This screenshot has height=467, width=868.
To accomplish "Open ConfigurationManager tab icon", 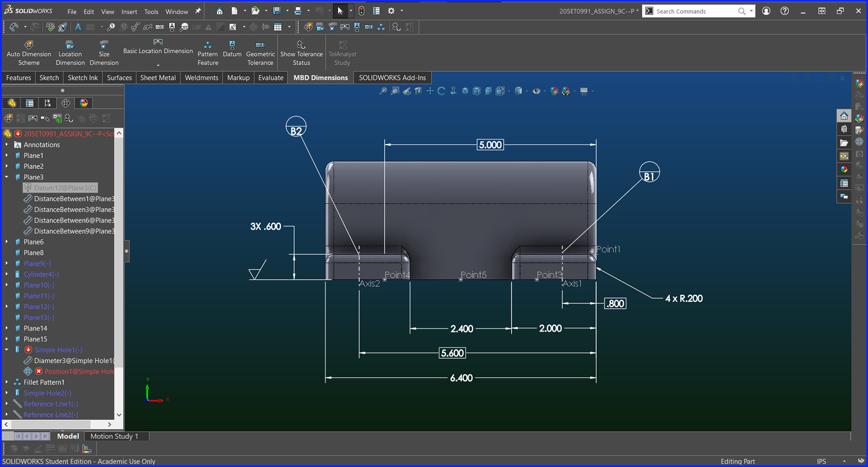I will point(47,103).
